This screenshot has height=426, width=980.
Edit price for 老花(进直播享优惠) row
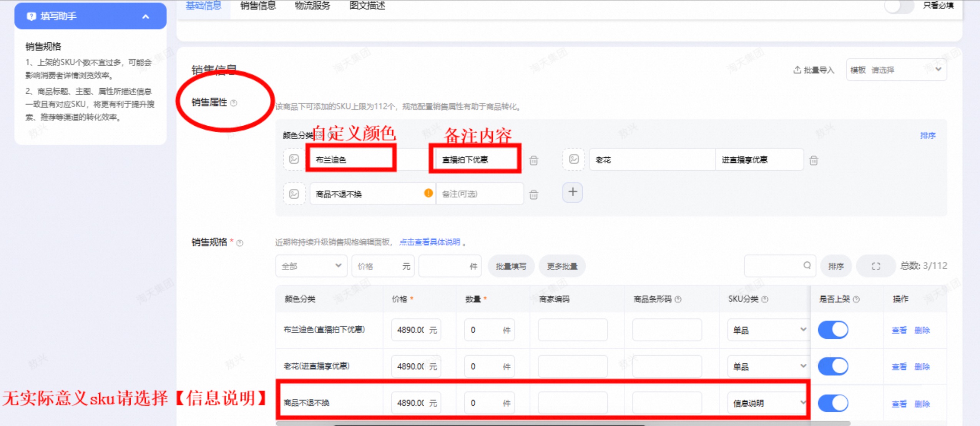(x=416, y=366)
